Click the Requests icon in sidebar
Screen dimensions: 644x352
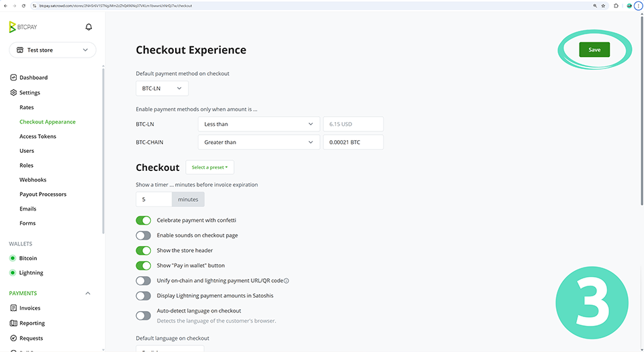[x=13, y=338]
